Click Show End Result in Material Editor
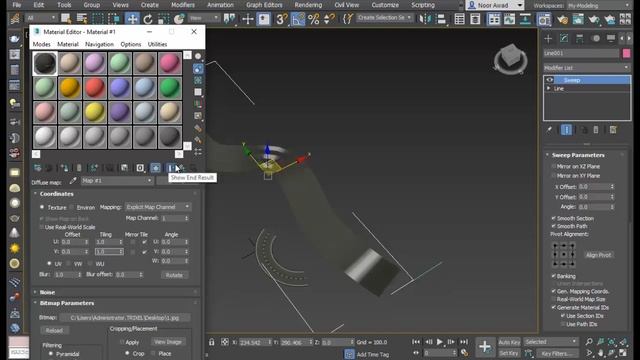This screenshot has height=360, width=640. click(x=171, y=168)
